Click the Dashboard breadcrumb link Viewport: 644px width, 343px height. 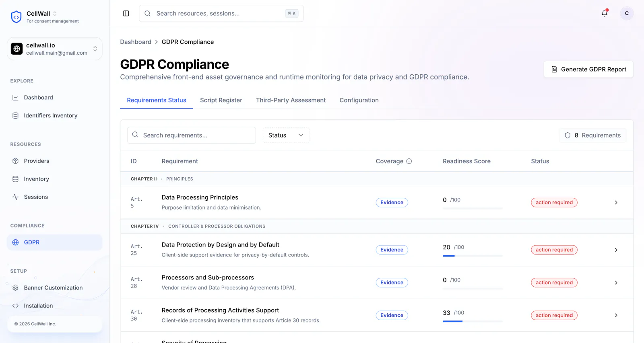coord(136,42)
